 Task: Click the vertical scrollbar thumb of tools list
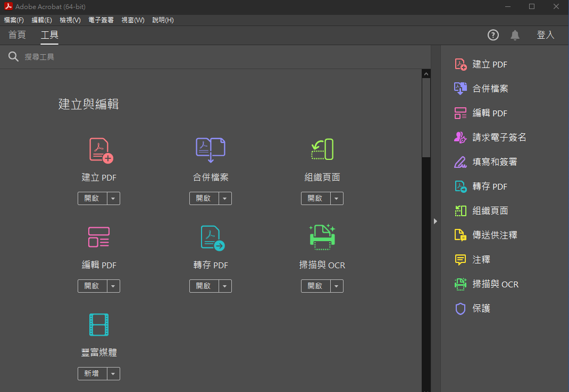(426, 117)
